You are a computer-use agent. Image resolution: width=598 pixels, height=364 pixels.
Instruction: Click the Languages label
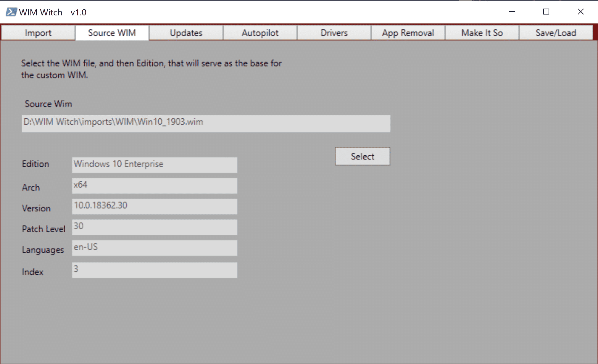[43, 250]
